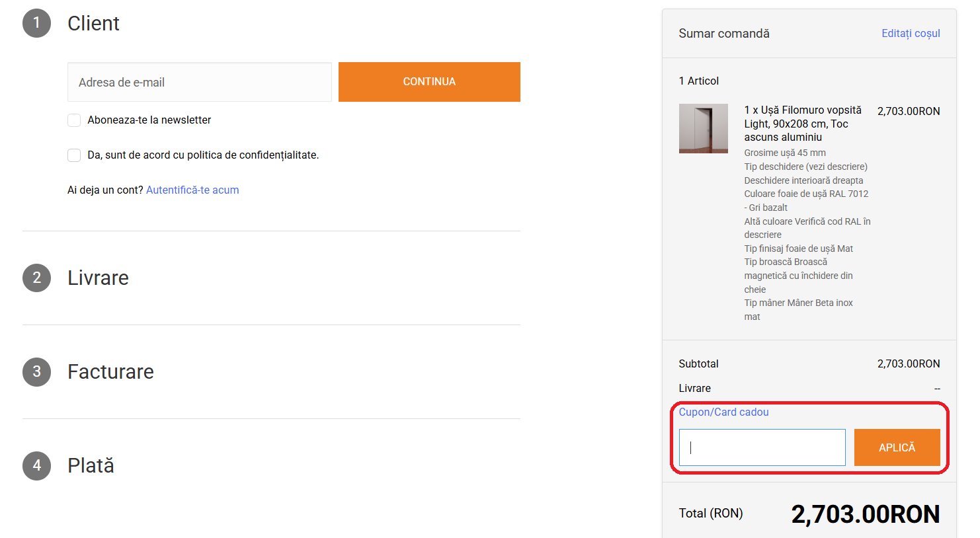This screenshot has height=538, width=980.
Task: Expand the Facturare section heading
Action: pyautogui.click(x=110, y=371)
